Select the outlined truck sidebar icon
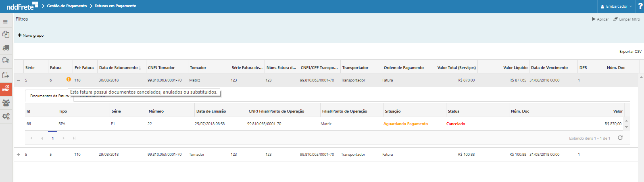 6,61
